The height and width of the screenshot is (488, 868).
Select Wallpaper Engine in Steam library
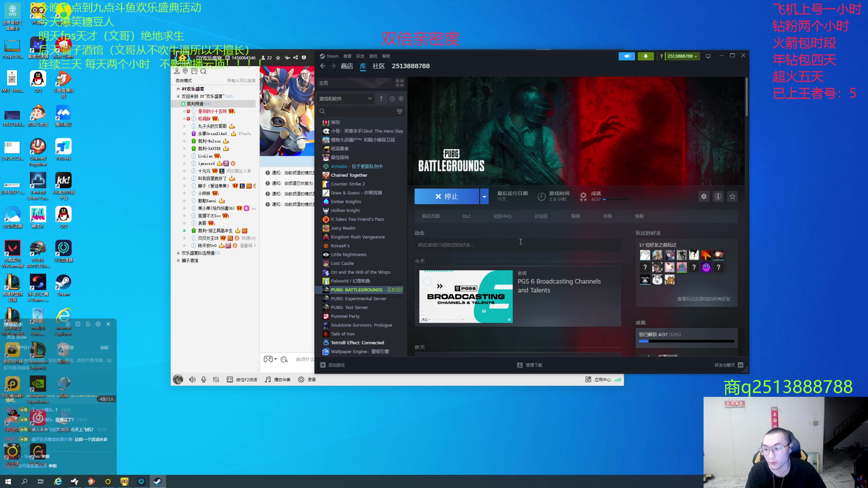click(359, 351)
